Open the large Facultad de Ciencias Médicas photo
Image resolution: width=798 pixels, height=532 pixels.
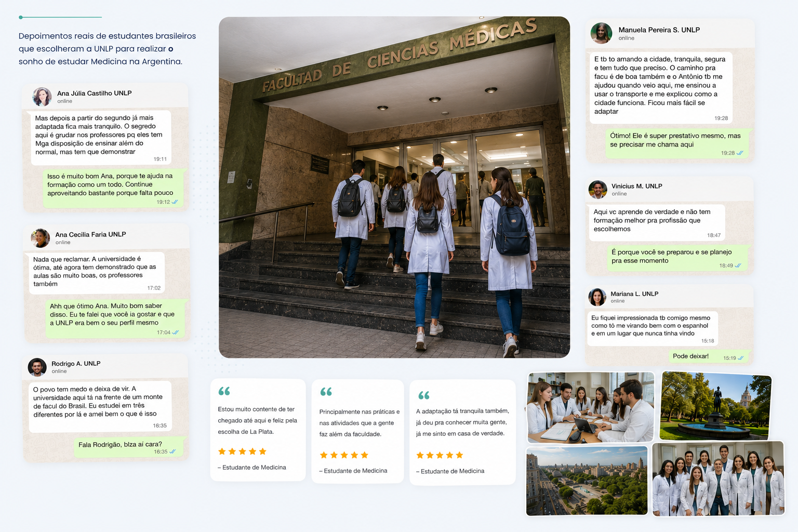point(394,187)
